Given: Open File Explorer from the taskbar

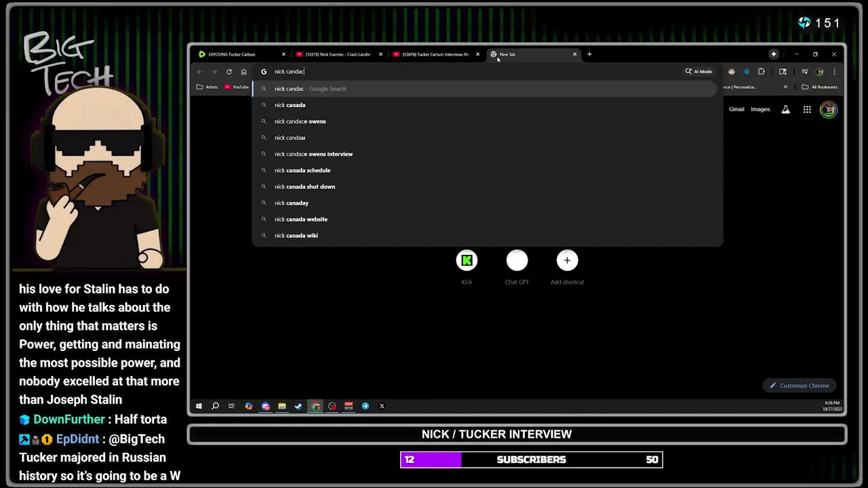Looking at the screenshot, I should 281,406.
